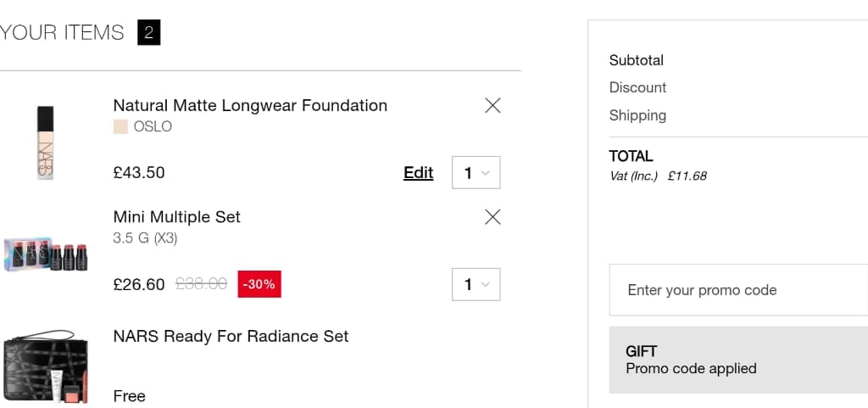
Task: Open quantity dropdown for Mini Multiple Set
Action: tap(476, 284)
